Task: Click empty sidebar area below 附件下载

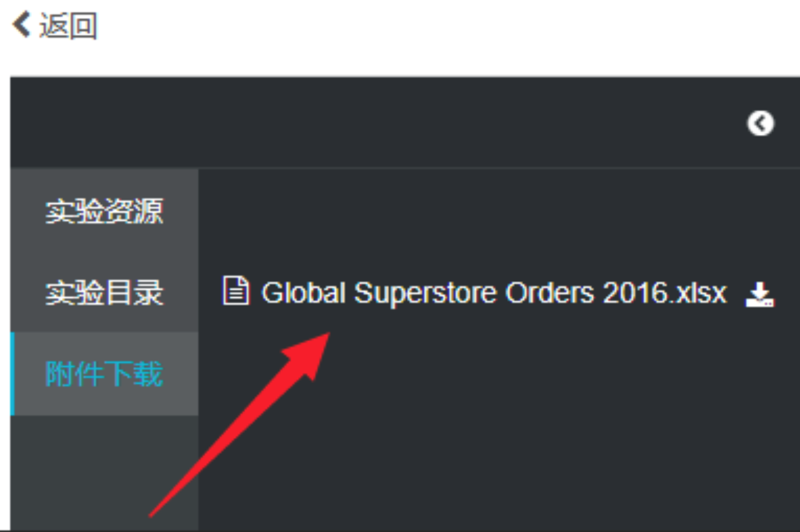Action: point(104,473)
